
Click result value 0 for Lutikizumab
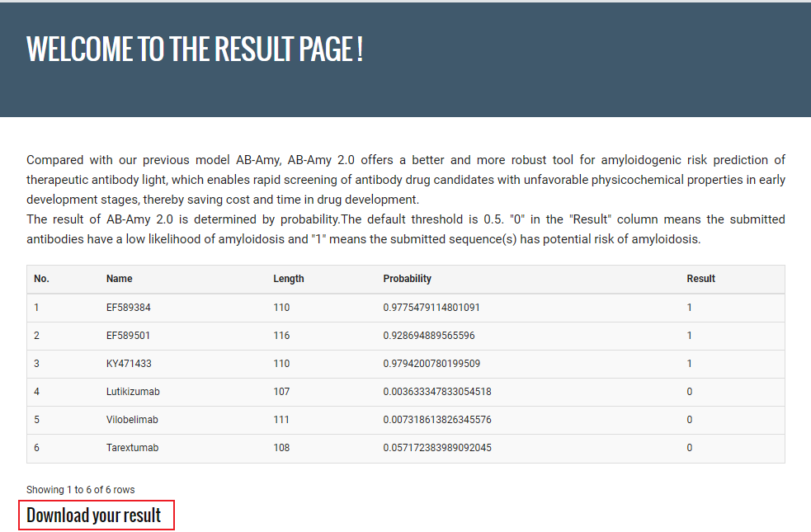(690, 392)
